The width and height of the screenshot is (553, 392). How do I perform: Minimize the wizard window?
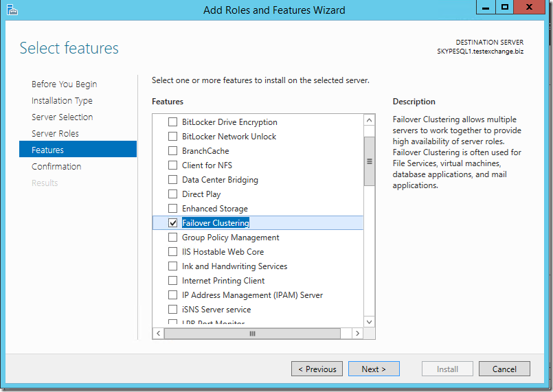tap(486, 8)
